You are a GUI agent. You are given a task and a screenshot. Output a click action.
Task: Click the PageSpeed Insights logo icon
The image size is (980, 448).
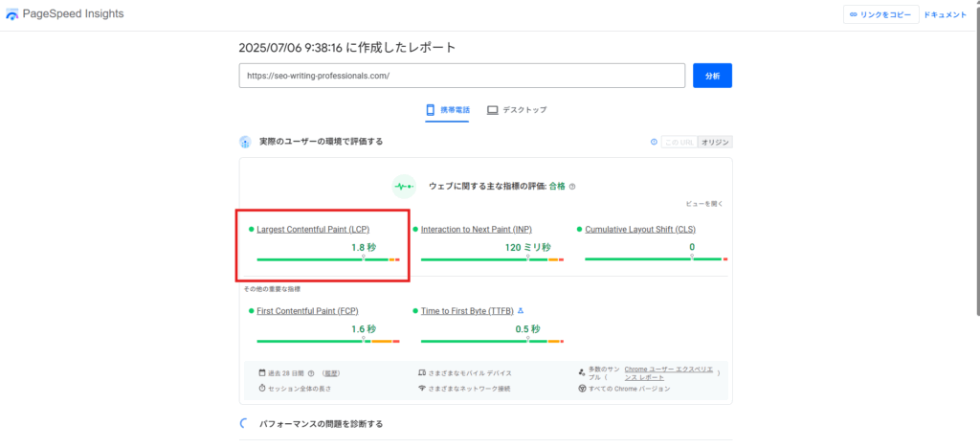click(x=11, y=15)
